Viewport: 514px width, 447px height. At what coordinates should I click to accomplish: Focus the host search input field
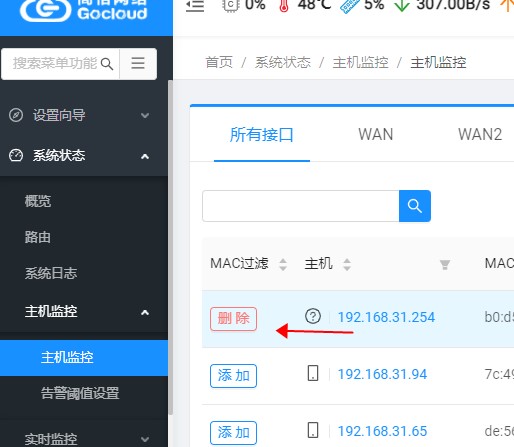click(x=301, y=206)
